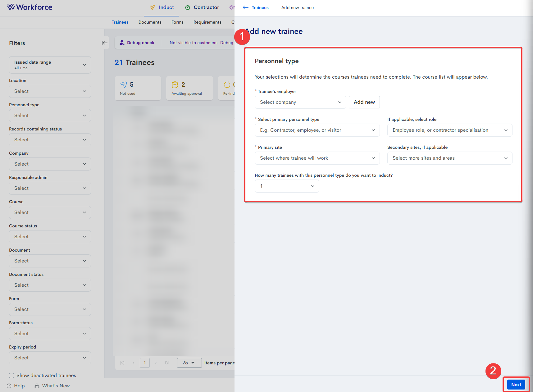This screenshot has width=533, height=392.
Task: Click the Next button
Action: tap(516, 385)
